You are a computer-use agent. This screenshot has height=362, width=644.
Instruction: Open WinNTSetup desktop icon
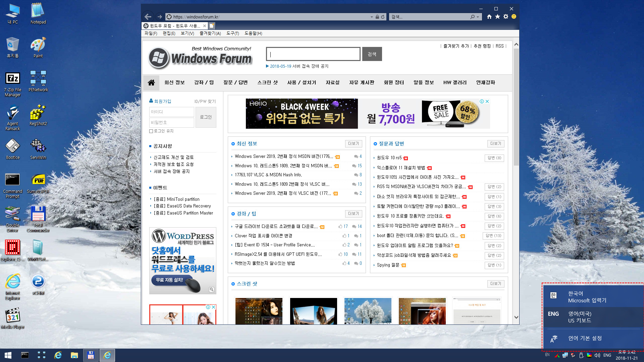[x=38, y=250]
